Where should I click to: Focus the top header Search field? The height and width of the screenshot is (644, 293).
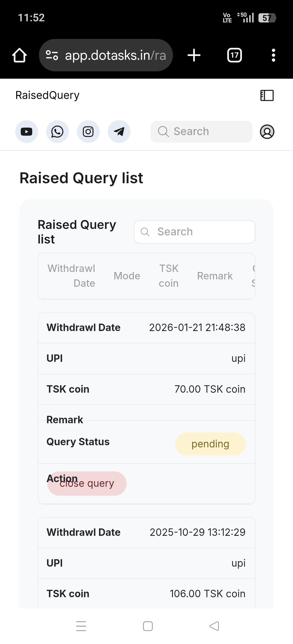pos(201,132)
